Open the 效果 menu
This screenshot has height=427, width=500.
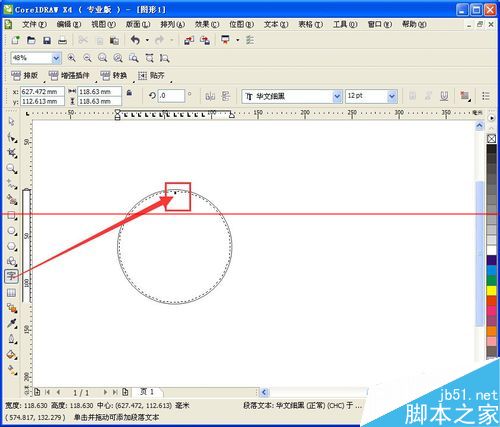[207, 24]
